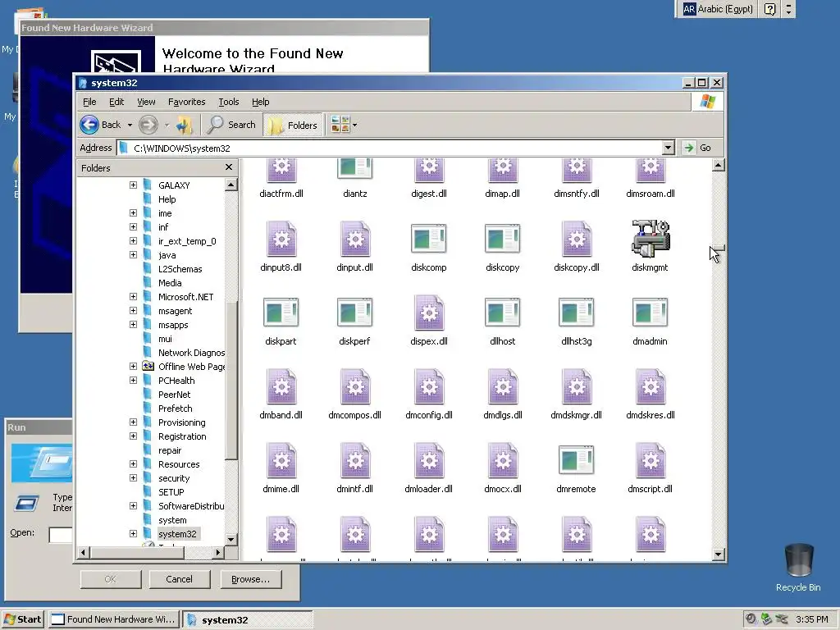Select the diskcomp program icon
Viewport: 840px width, 630px height.
pos(428,239)
